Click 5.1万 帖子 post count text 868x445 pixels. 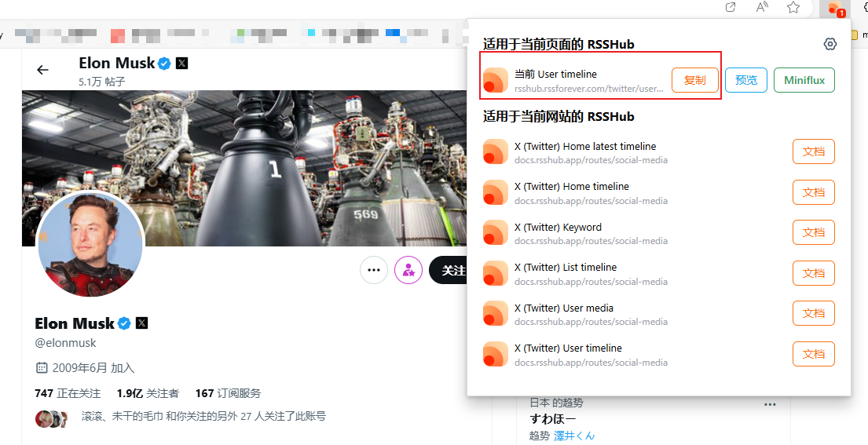[102, 82]
